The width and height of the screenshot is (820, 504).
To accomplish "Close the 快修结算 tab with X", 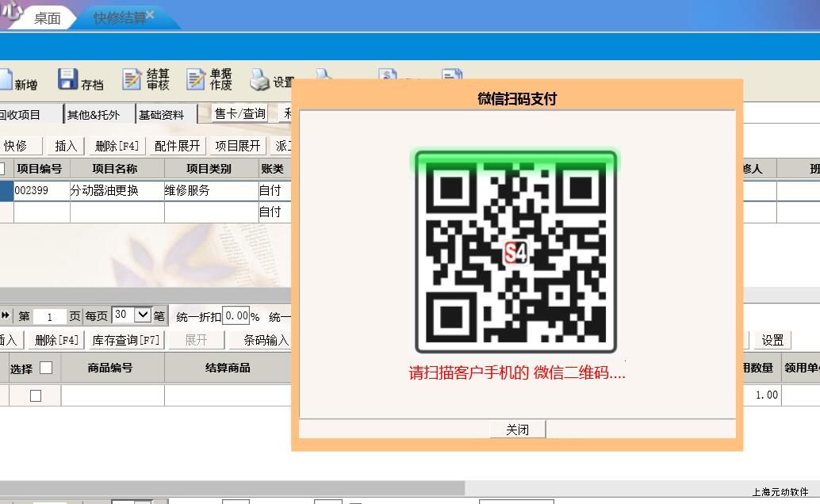I will pos(150,15).
